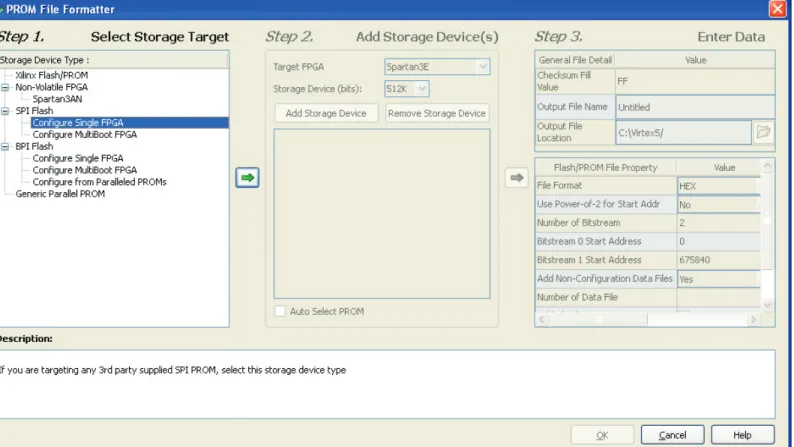Click the property table scroll up arrow
Viewport: 794px width, 447px height.
pyautogui.click(x=768, y=166)
